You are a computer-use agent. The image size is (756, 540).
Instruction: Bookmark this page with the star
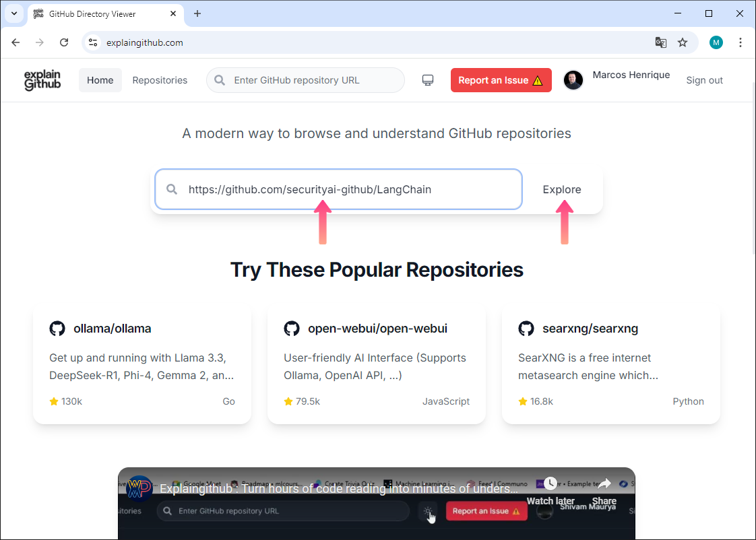[683, 42]
